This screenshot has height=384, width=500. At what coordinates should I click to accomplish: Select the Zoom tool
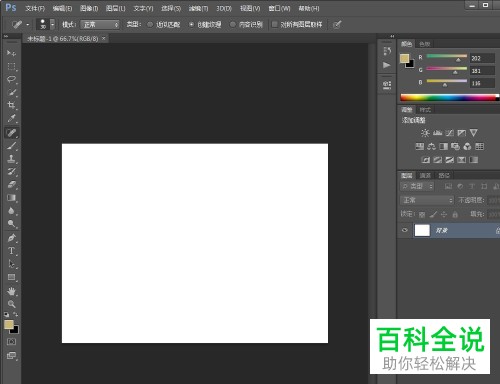(x=11, y=304)
